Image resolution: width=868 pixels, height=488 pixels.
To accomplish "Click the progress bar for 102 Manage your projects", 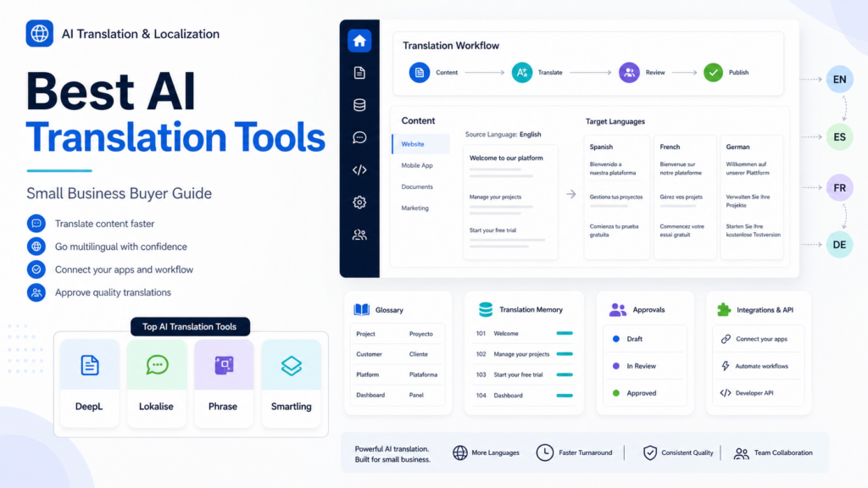I will tap(565, 353).
